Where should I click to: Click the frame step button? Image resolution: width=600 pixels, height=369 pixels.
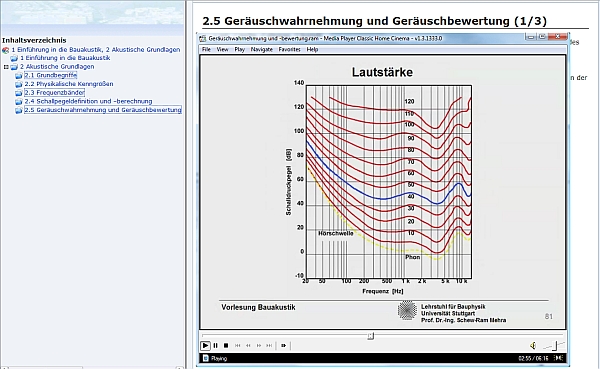[x=284, y=345]
